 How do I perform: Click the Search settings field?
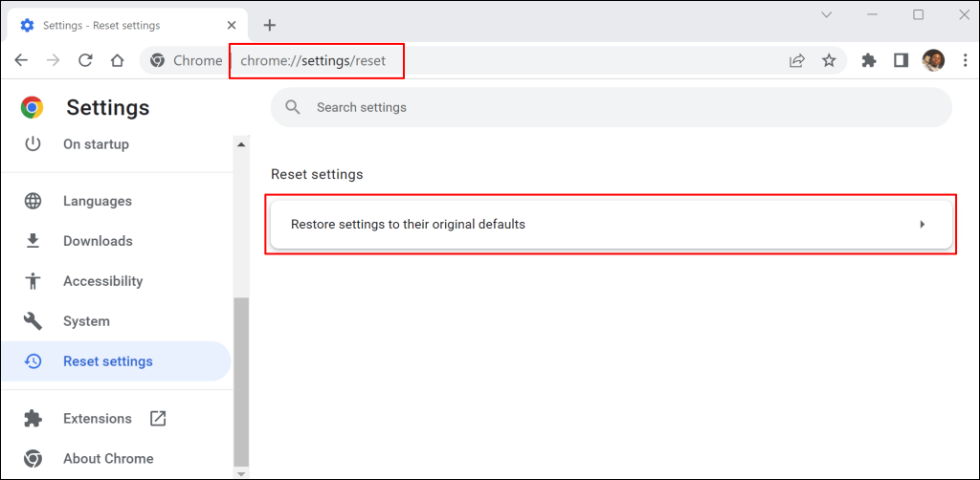click(x=611, y=107)
